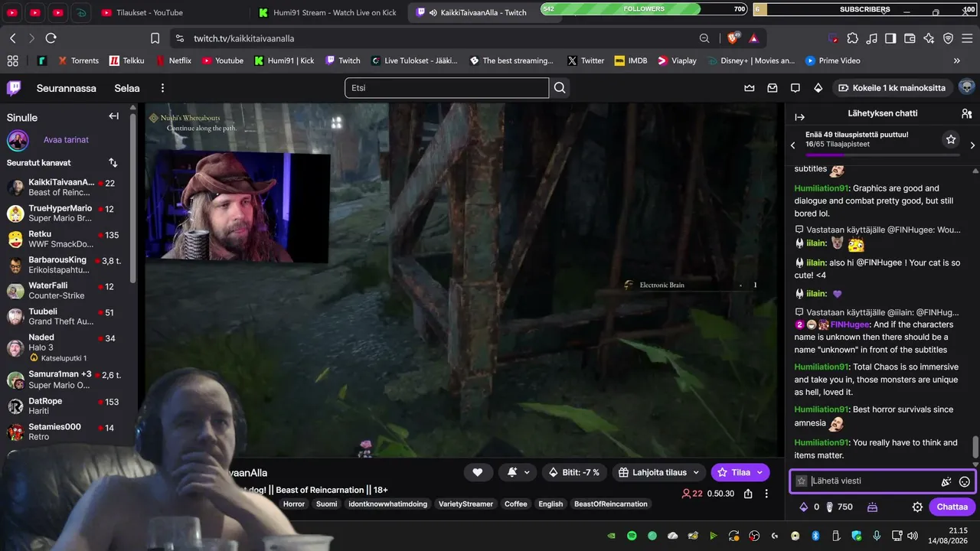Image resolution: width=980 pixels, height=551 pixels.
Task: Open the IMDB bookmark
Action: pyautogui.click(x=631, y=60)
